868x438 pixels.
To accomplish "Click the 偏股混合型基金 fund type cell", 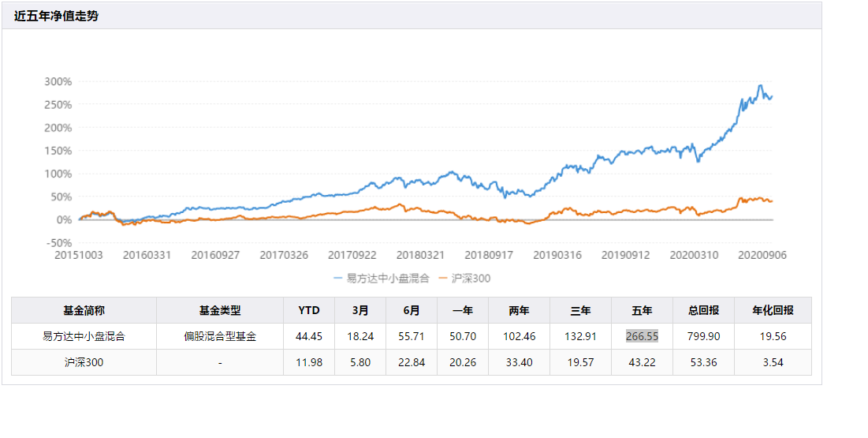I will pyautogui.click(x=220, y=336).
